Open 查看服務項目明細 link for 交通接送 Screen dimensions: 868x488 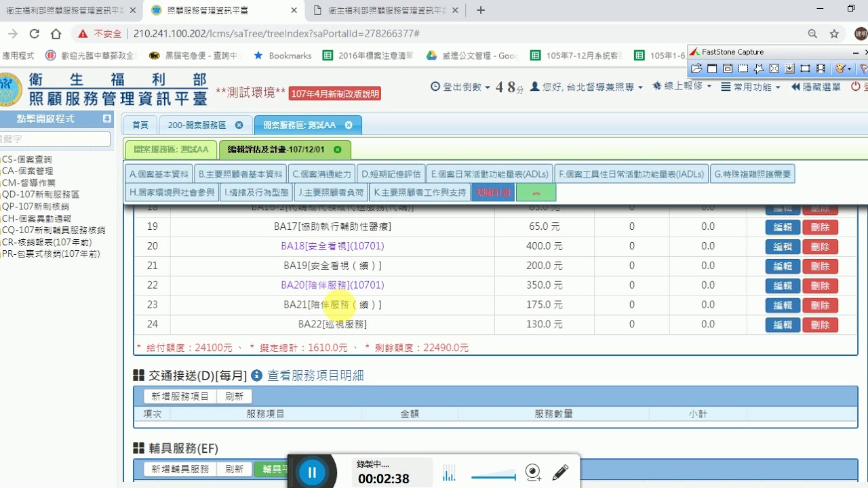(x=316, y=375)
